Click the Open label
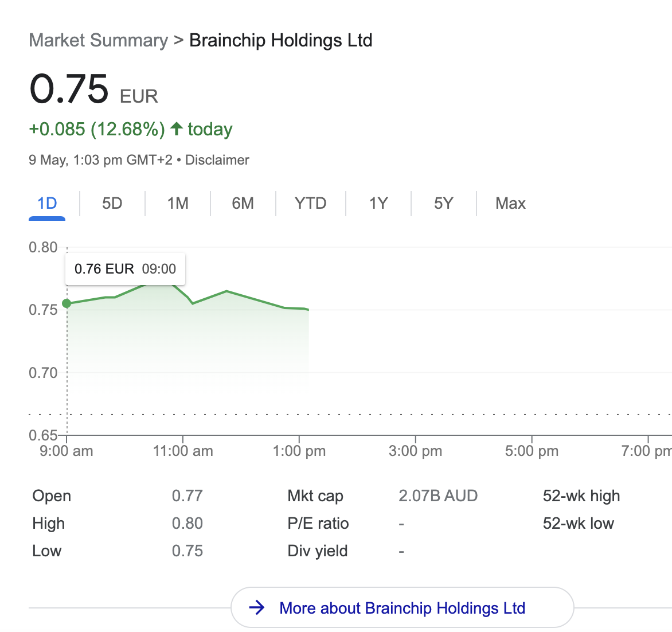The image size is (672, 632). pyautogui.click(x=52, y=496)
